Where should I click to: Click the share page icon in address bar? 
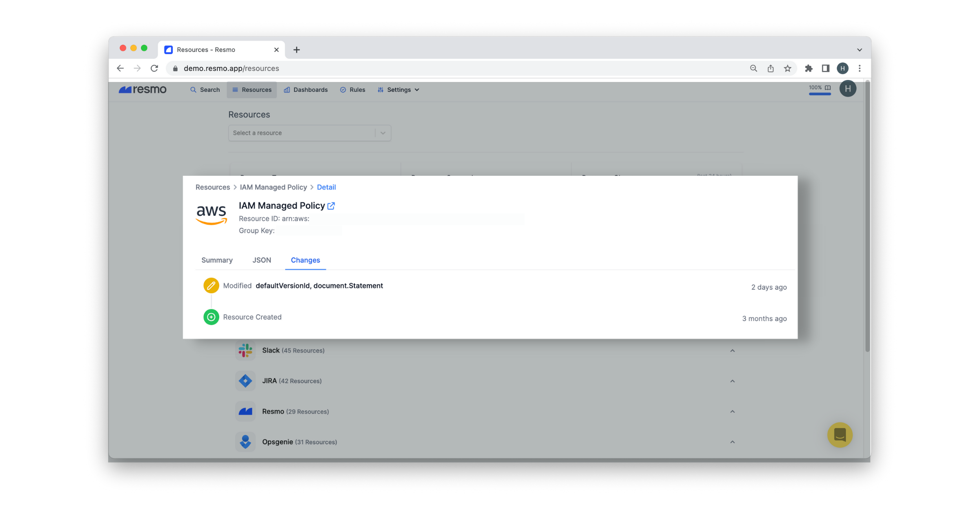click(771, 69)
